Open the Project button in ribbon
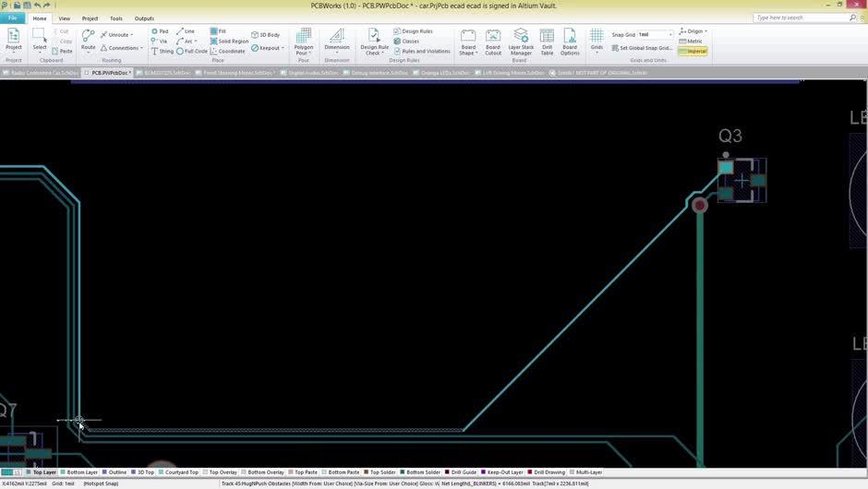868x489 pixels. point(13,40)
